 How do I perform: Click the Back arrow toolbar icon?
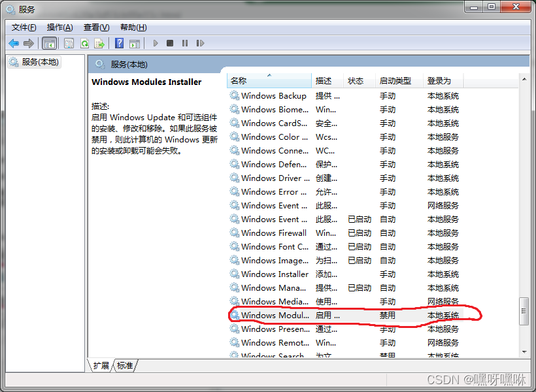tap(14, 43)
